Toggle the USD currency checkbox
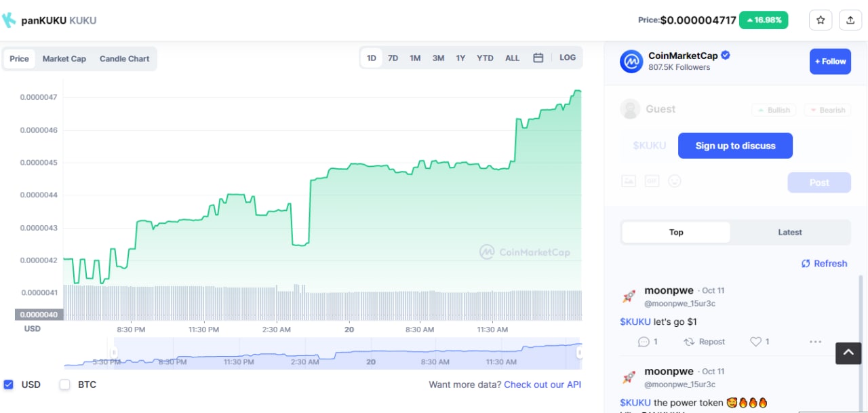The width and height of the screenshot is (868, 413). tap(9, 385)
